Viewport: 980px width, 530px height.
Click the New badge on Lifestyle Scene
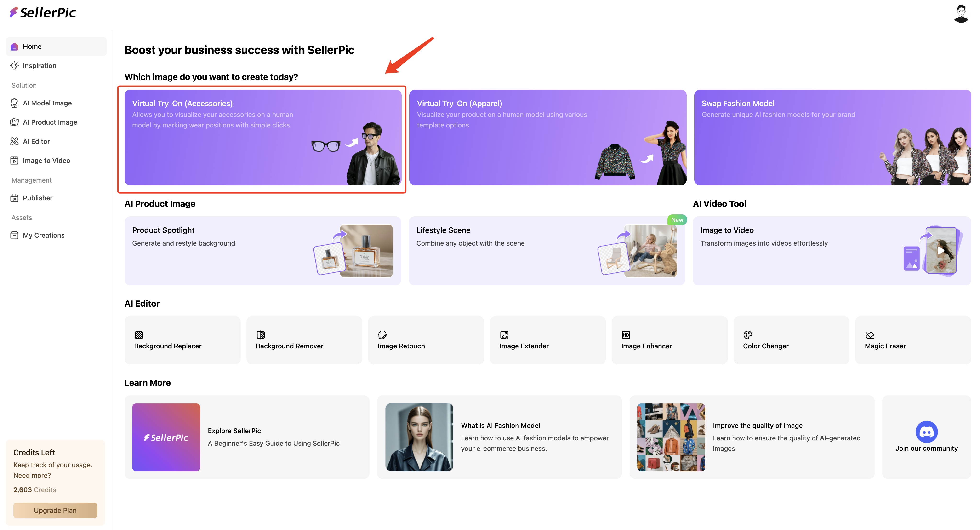677,220
